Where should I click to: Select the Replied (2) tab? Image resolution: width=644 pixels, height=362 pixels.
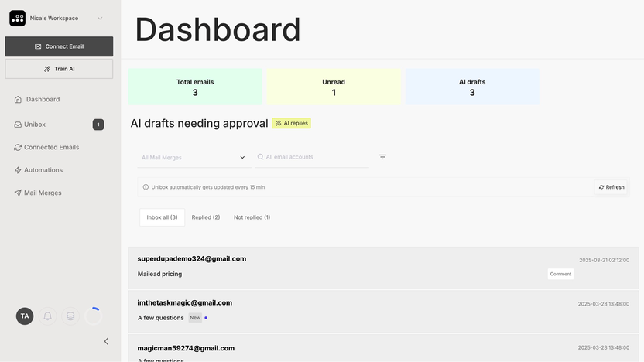206,217
